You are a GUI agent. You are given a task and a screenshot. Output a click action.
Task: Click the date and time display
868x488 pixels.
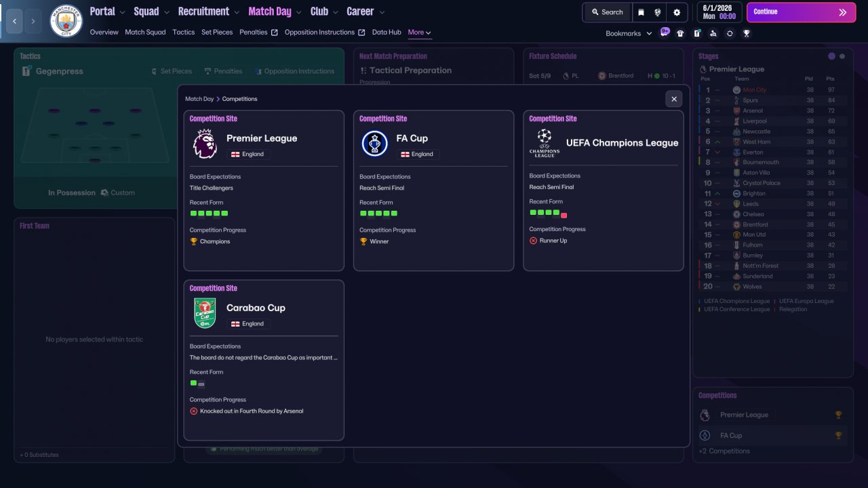click(x=719, y=12)
